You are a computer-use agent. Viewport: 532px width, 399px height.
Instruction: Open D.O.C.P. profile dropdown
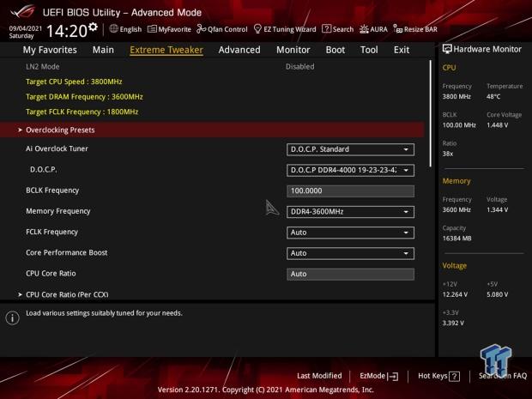pyautogui.click(x=350, y=170)
